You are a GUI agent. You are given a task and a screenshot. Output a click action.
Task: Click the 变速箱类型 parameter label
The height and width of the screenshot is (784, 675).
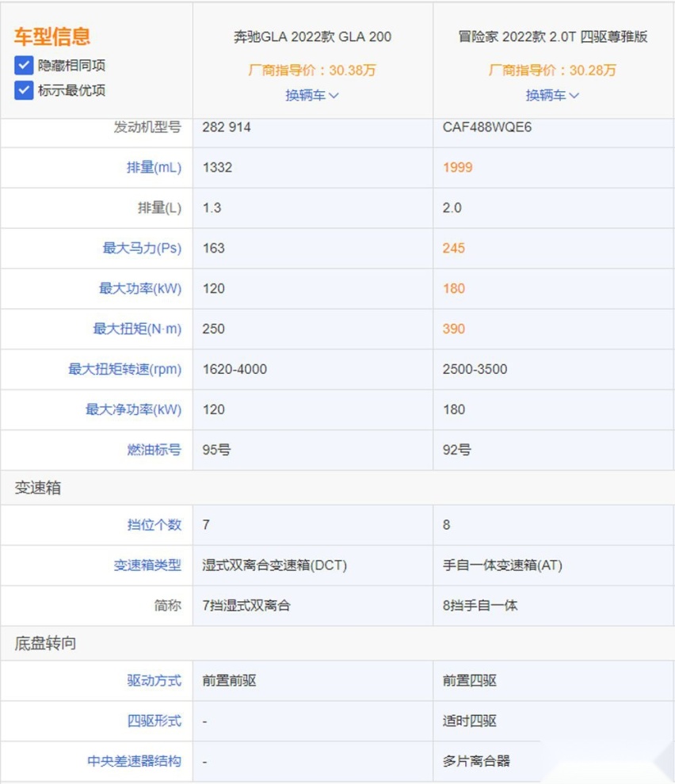(x=147, y=565)
